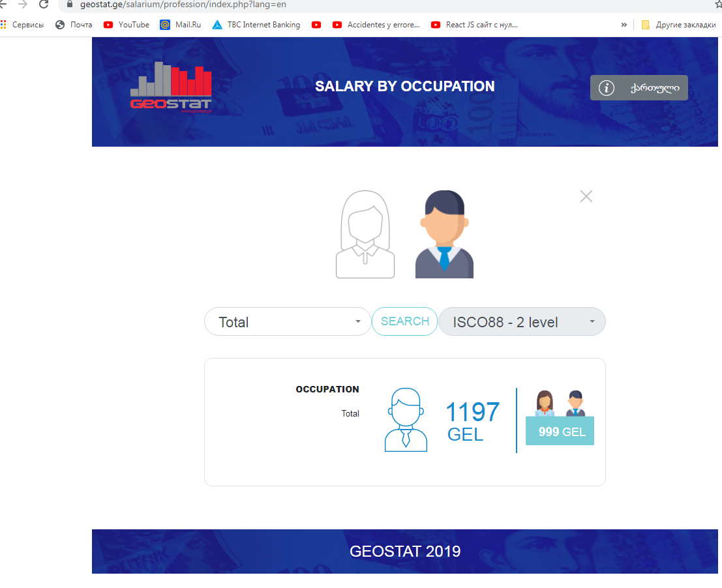This screenshot has width=722, height=588.
Task: Switch language to ქართული
Action: (654, 88)
